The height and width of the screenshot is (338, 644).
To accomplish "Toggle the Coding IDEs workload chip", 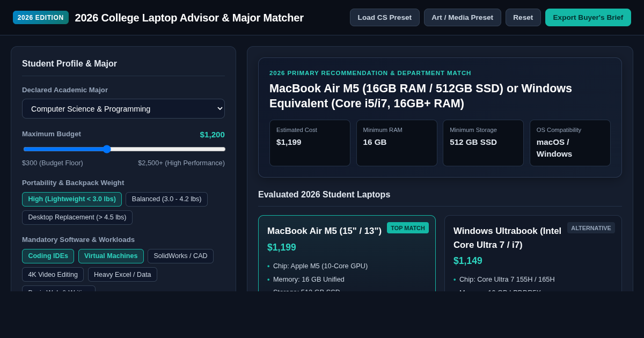I will [48, 256].
